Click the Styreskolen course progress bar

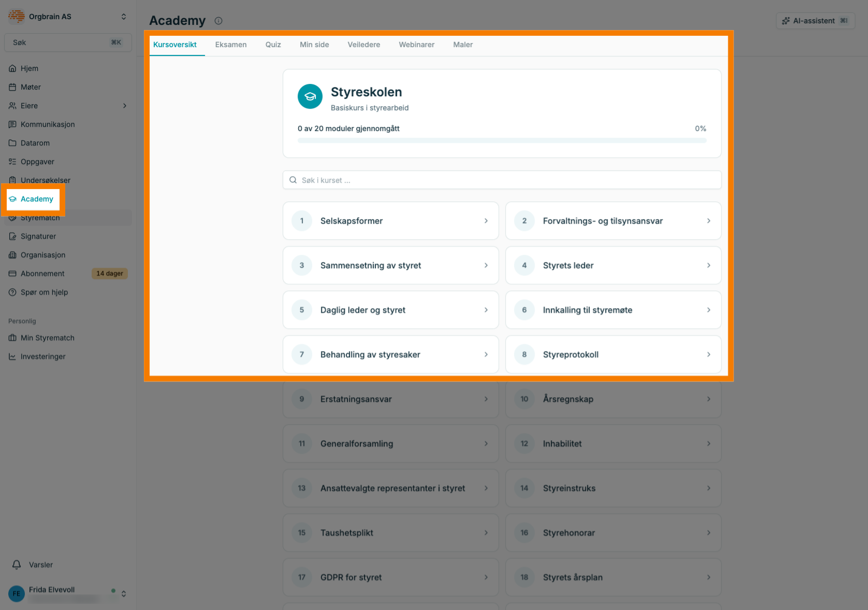(x=502, y=140)
